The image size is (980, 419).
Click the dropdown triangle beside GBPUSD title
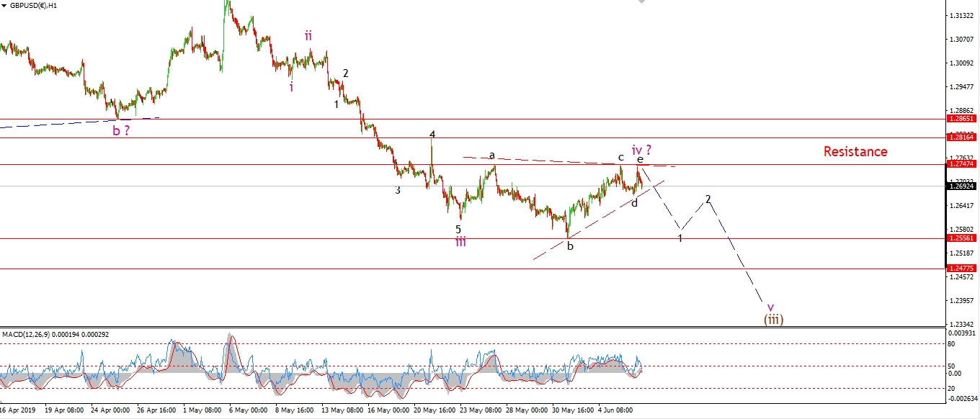4,4
